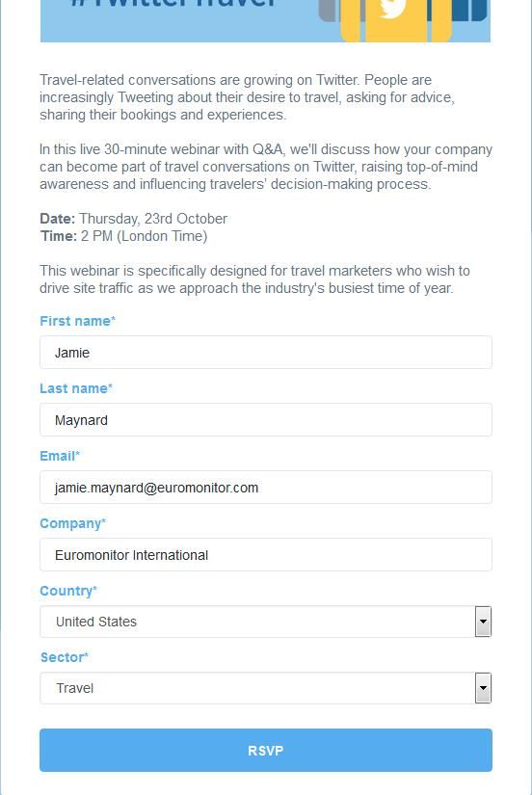Submit the form with the RSVP button

[266, 751]
